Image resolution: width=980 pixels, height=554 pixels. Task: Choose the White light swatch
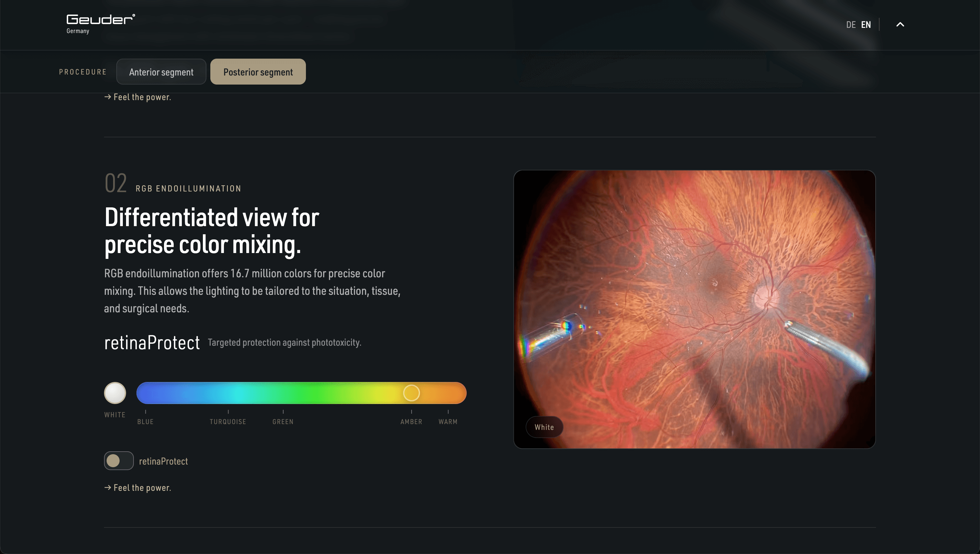pyautogui.click(x=115, y=393)
